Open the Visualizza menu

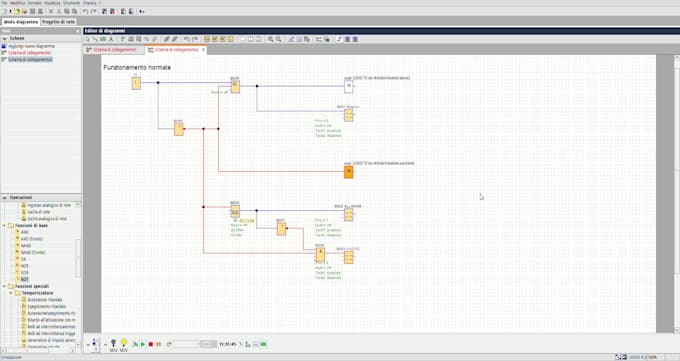[x=53, y=3]
